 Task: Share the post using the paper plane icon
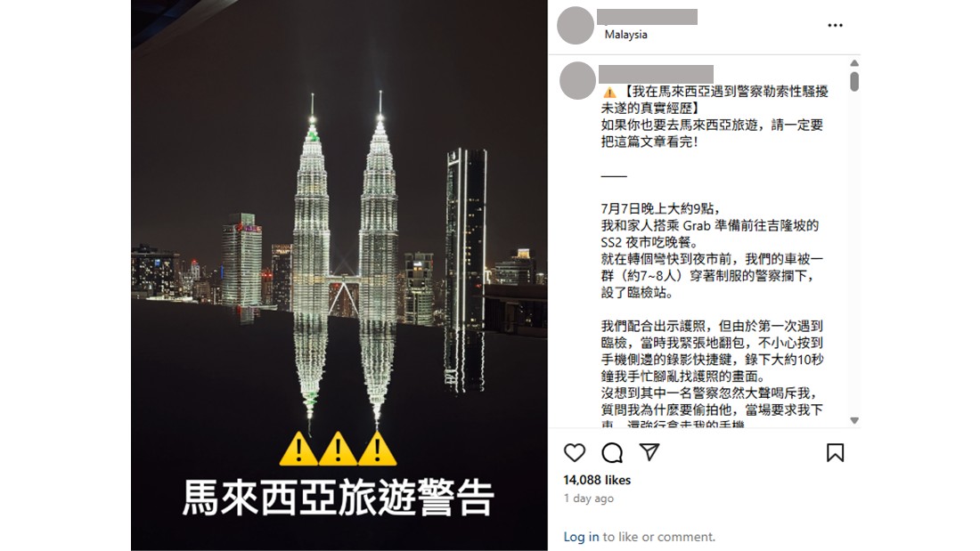[649, 451]
